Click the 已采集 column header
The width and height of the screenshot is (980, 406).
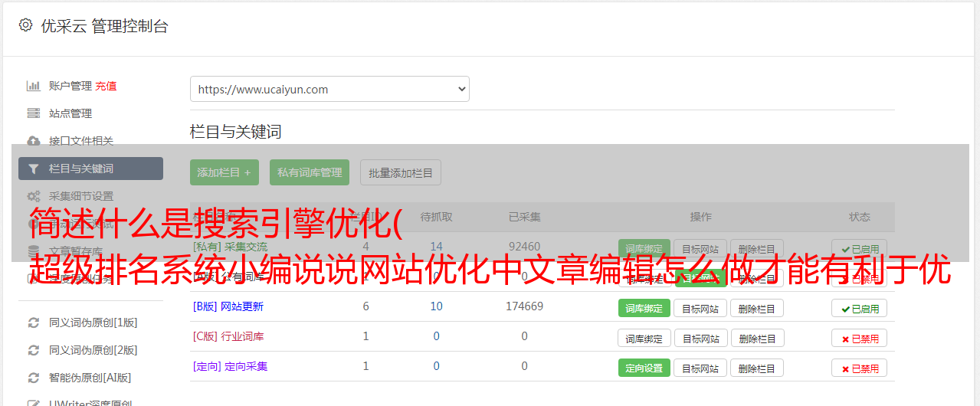point(525,217)
